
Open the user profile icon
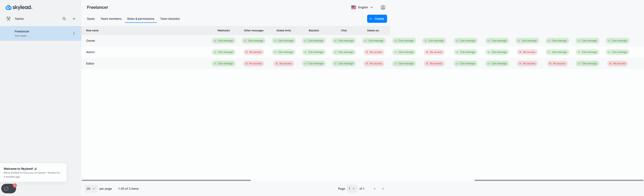(x=383, y=7)
